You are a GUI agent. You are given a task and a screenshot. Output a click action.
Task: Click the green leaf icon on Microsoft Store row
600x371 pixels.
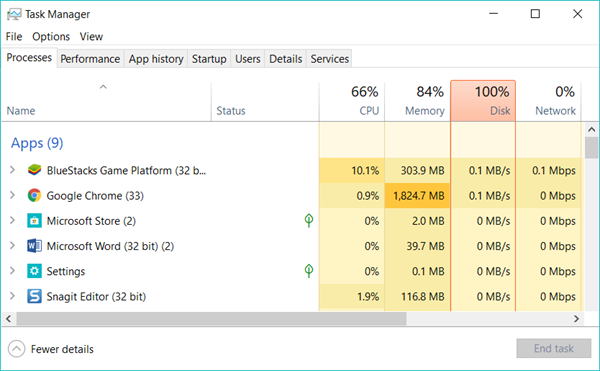[x=309, y=220]
